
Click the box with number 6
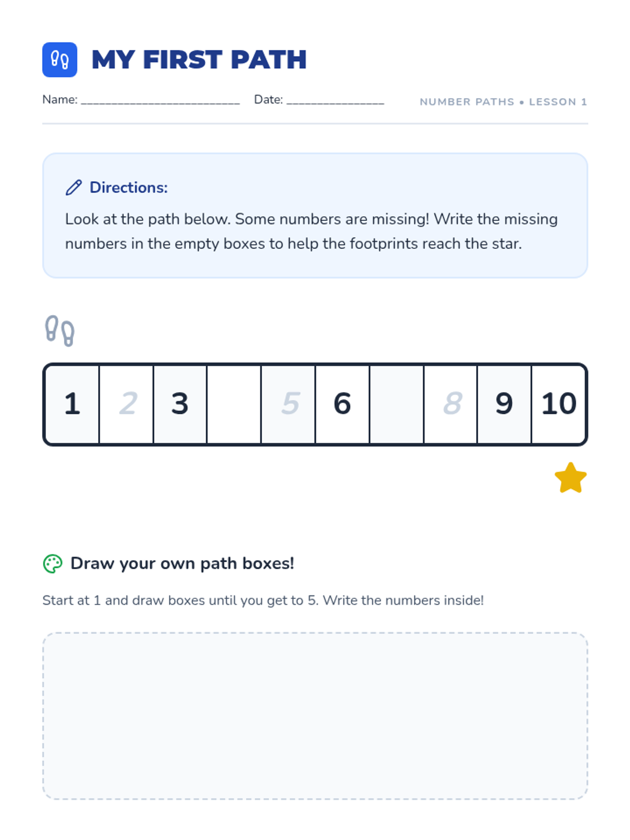[x=342, y=404]
